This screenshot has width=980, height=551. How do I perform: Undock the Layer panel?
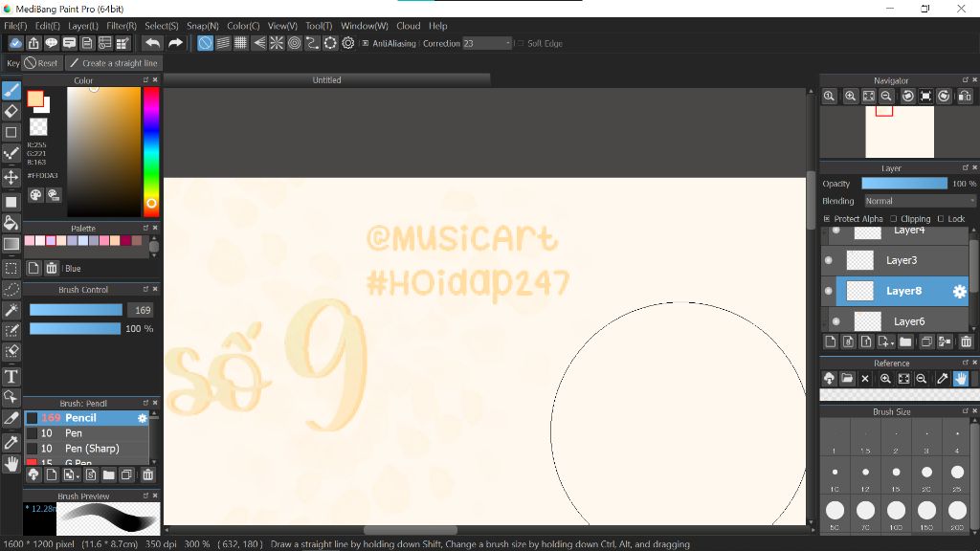(965, 167)
